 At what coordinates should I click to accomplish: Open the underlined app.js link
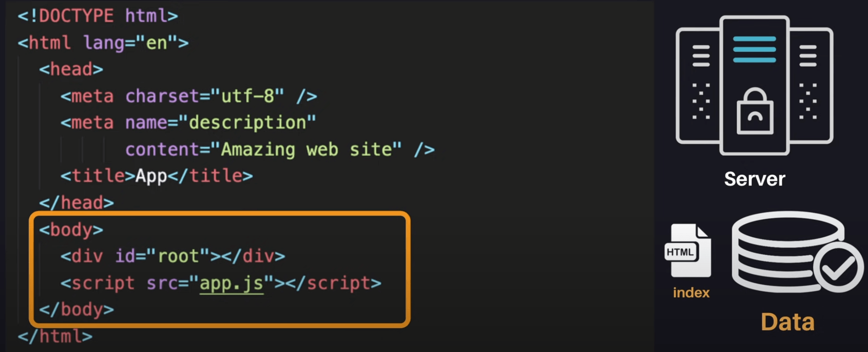pyautogui.click(x=231, y=283)
